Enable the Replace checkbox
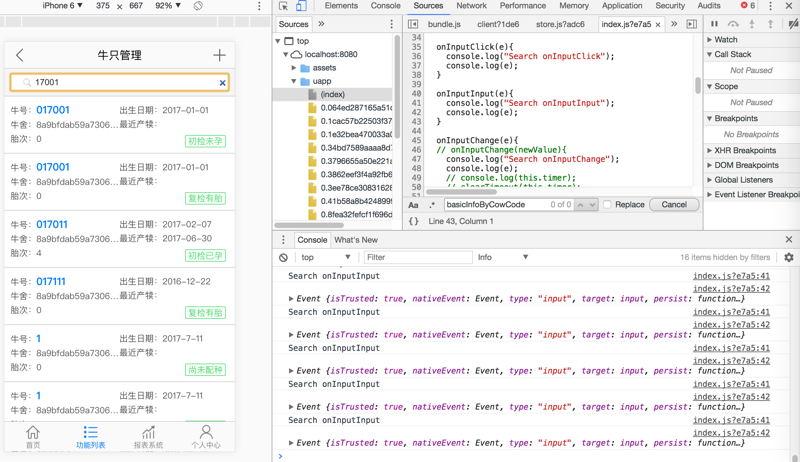The width and height of the screenshot is (800, 462). coord(607,205)
